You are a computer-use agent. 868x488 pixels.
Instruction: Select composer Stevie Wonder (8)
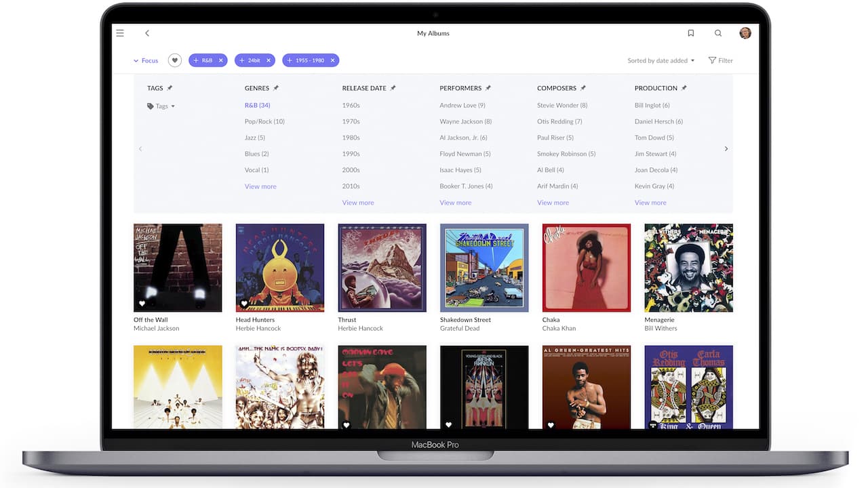tap(562, 105)
